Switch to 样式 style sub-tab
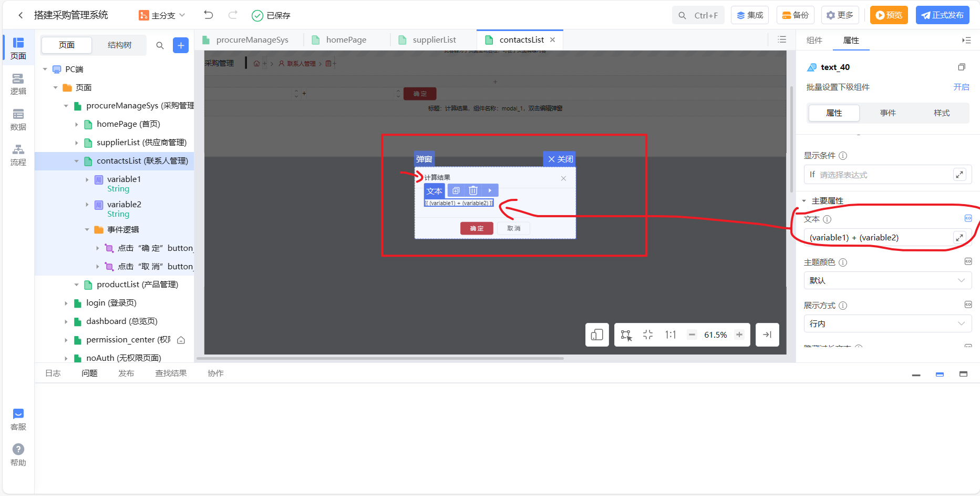980x496 pixels. click(942, 113)
